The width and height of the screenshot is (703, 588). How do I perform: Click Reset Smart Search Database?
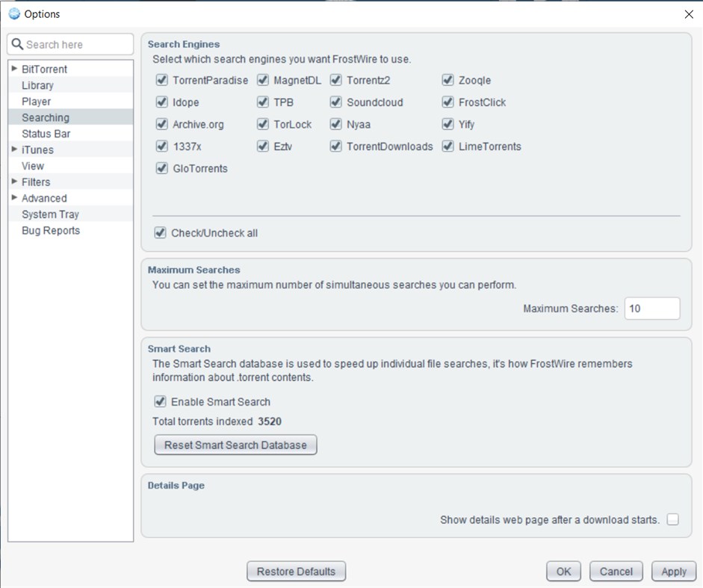pyautogui.click(x=235, y=445)
